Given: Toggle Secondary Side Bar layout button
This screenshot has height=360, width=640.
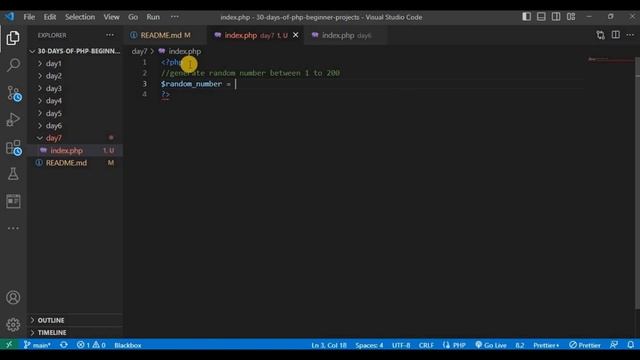Looking at the screenshot, I should [x=556, y=17].
